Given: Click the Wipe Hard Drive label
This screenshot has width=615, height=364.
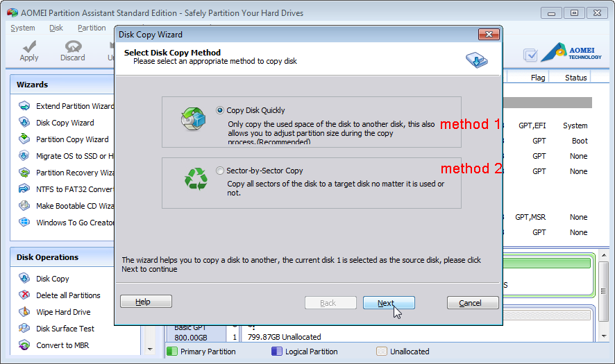Looking at the screenshot, I should pos(63,312).
